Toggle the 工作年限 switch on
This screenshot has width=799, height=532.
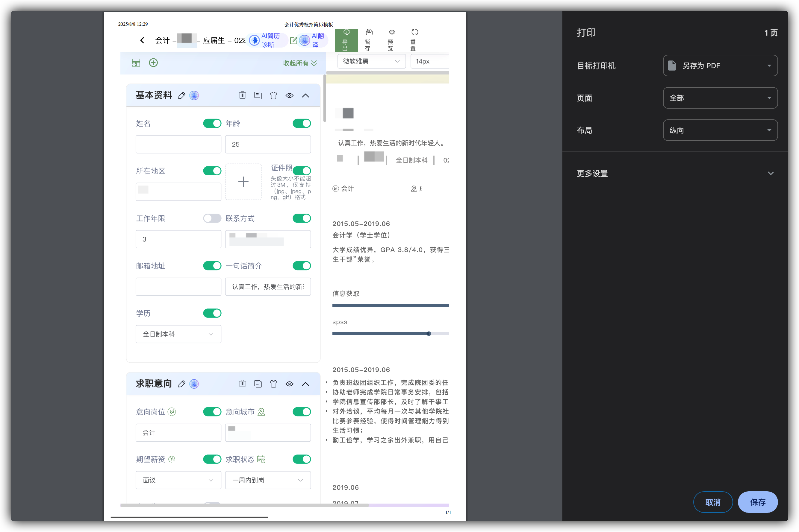point(212,218)
